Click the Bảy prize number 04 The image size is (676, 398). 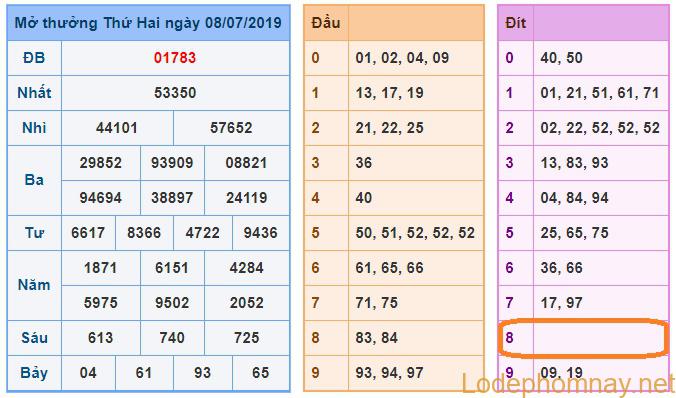coord(88,373)
